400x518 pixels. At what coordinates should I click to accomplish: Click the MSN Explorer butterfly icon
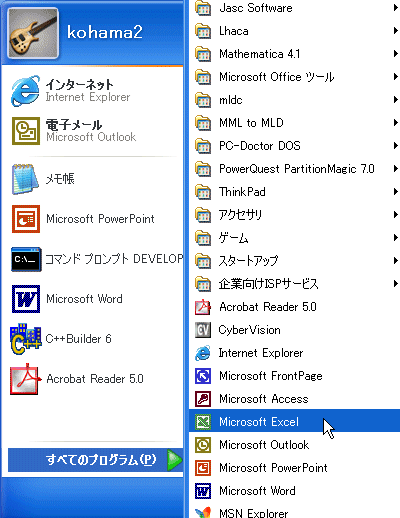203,513
